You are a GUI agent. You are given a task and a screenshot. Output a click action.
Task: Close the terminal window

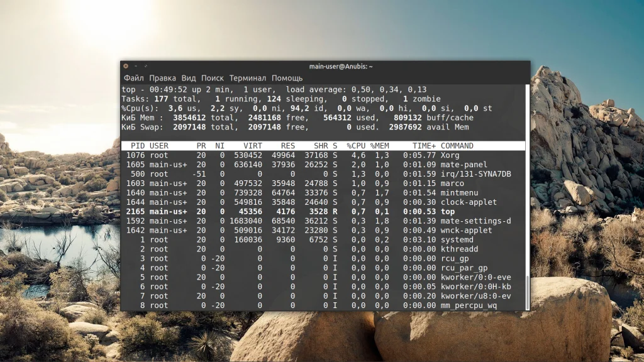[126, 66]
